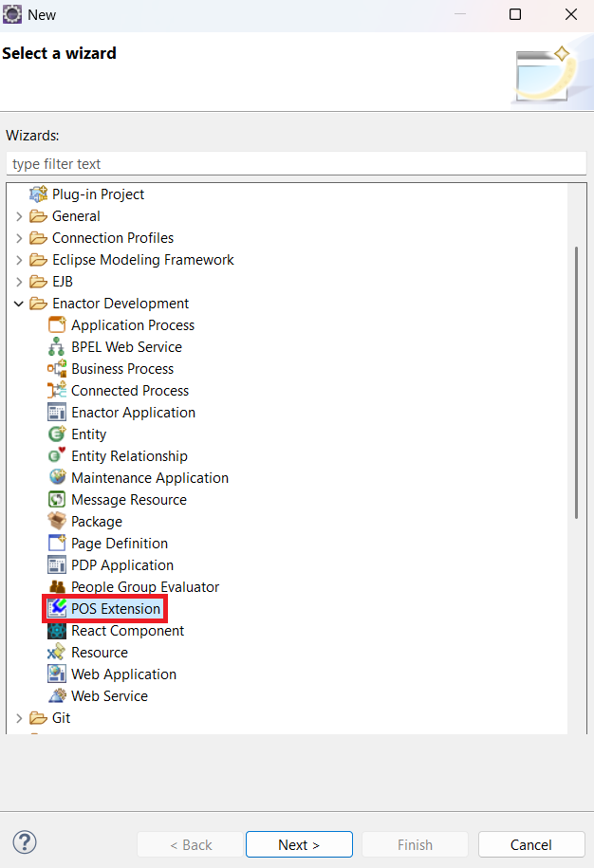Expand the Connection Profiles folder

(x=19, y=238)
